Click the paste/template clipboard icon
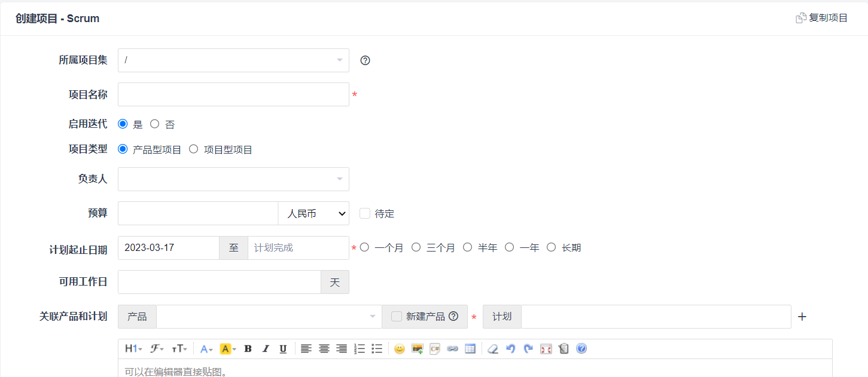Screen dimensions: 868x377 point(564,349)
